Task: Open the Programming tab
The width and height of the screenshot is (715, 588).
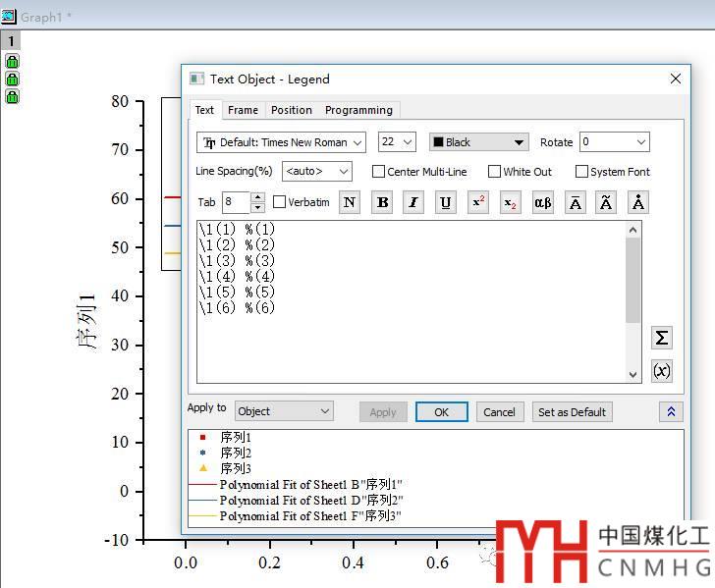Action: [358, 110]
